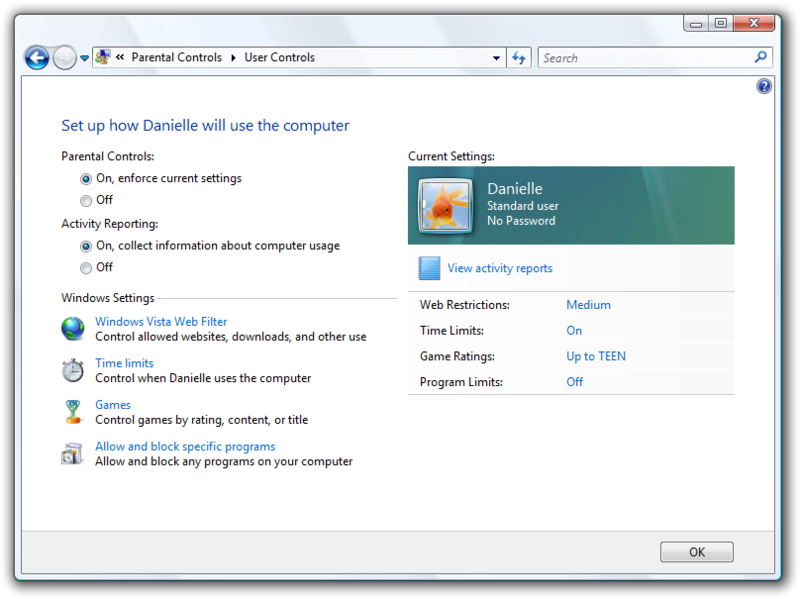Select Parental Controls On, enforce current settings
Viewport: 800px width, 599px height.
click(86, 179)
